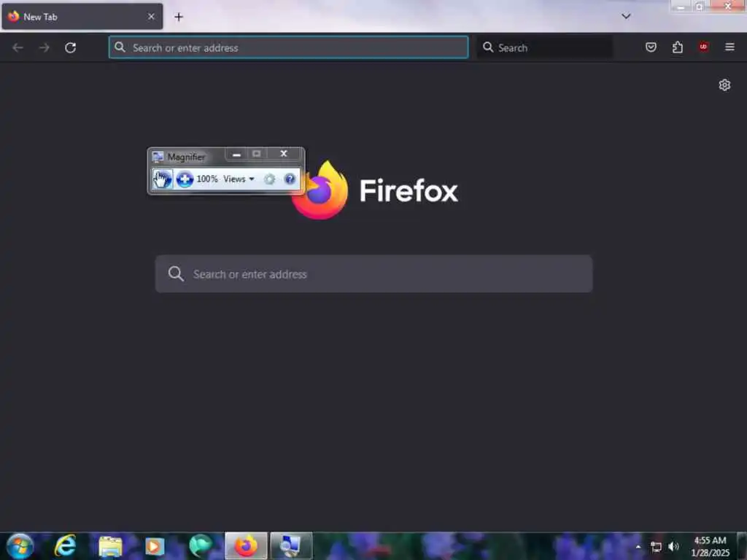This screenshot has height=560, width=747.
Task: Focus the Firefox address bar
Action: pos(288,47)
